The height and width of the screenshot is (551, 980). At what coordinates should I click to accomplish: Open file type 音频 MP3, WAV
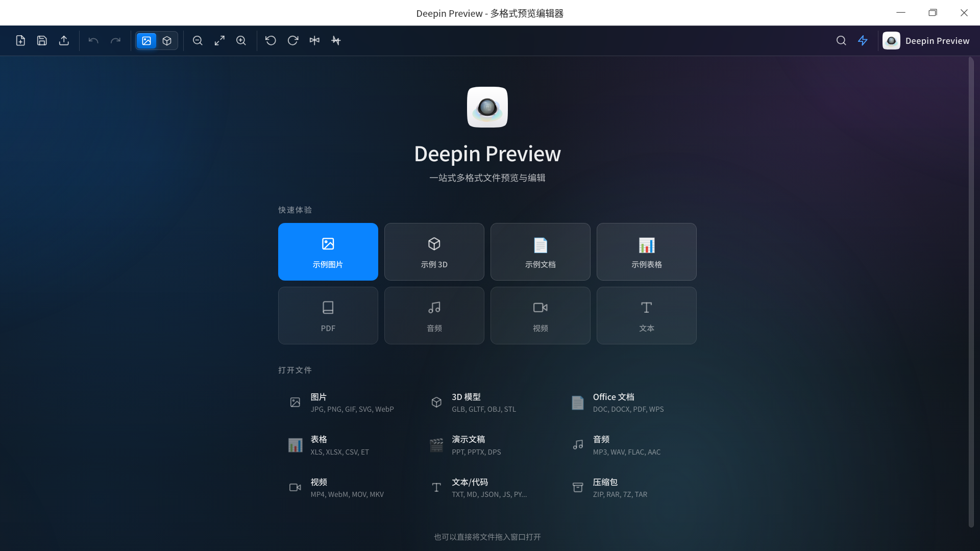[x=629, y=445]
